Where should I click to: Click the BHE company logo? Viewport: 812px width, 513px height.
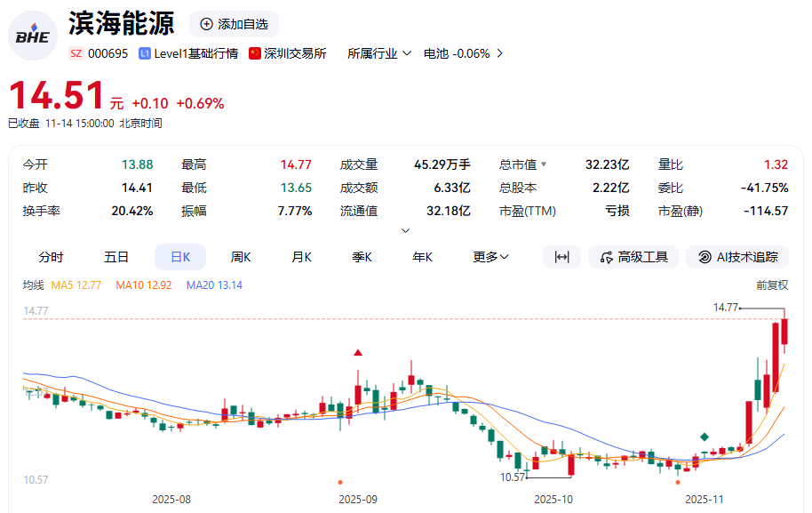[33, 36]
